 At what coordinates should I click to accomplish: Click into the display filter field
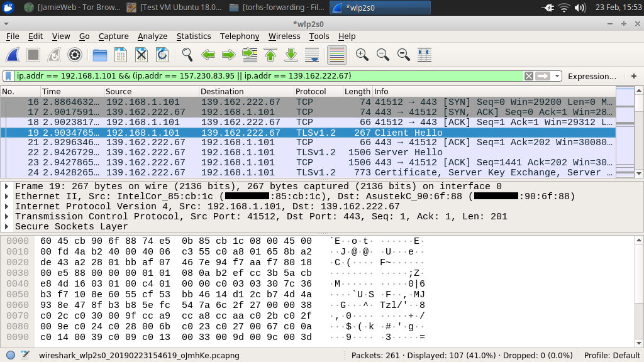tap(269, 76)
